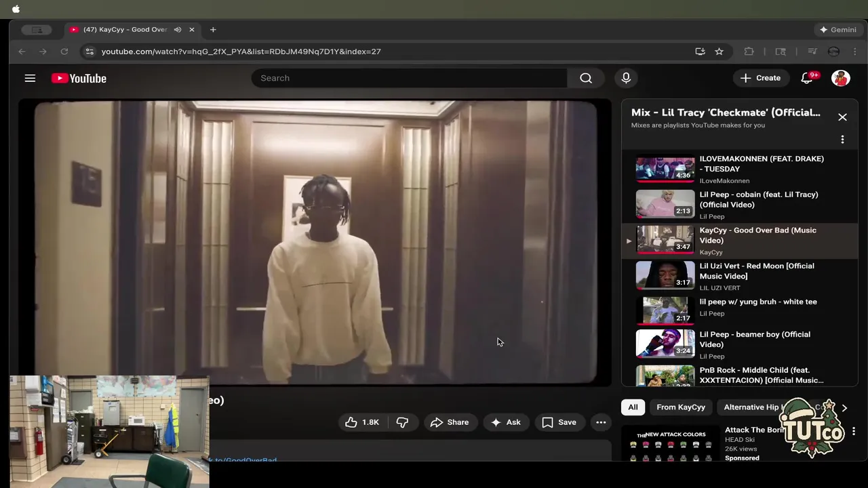The width and height of the screenshot is (868, 488).
Task: Go to the YouTube home logo
Action: tap(79, 78)
